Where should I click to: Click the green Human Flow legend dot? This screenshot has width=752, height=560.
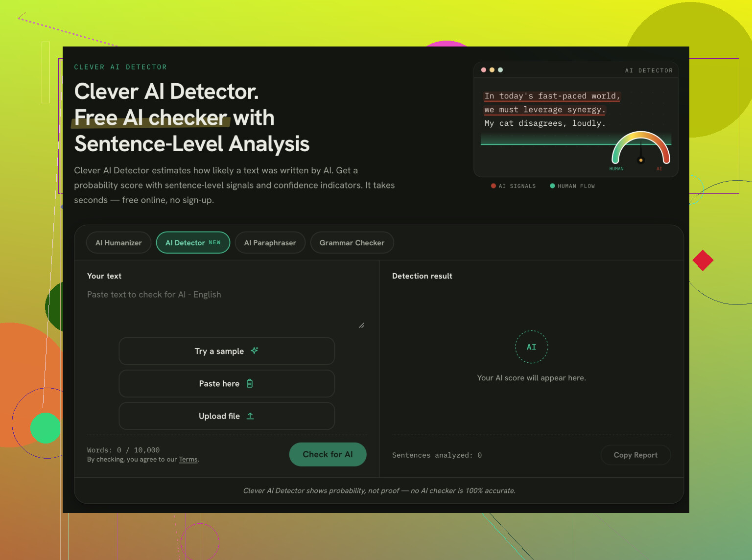coord(552,186)
